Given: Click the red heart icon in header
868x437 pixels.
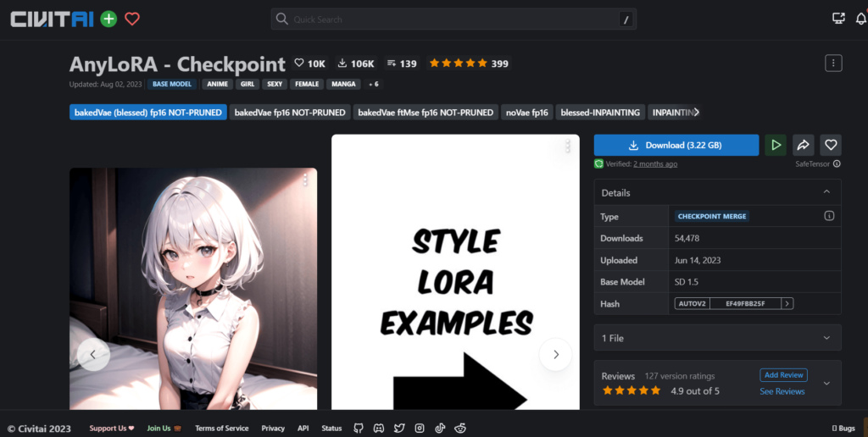Looking at the screenshot, I should click(x=132, y=19).
